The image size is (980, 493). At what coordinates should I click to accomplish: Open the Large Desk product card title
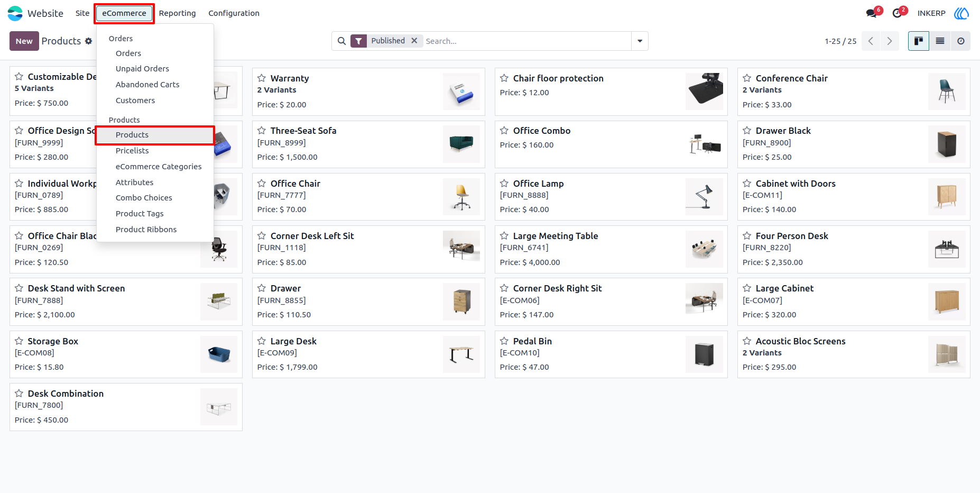[293, 341]
